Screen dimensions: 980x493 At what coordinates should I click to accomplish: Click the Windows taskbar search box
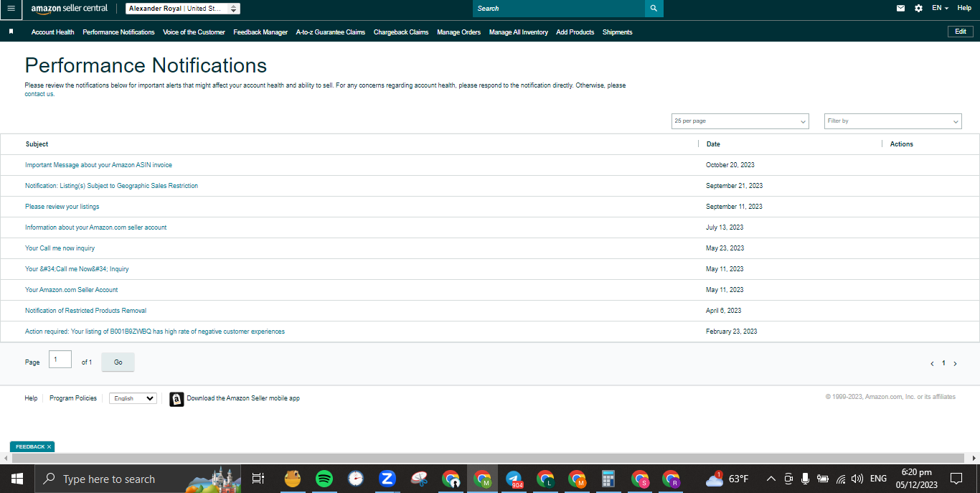coord(136,479)
